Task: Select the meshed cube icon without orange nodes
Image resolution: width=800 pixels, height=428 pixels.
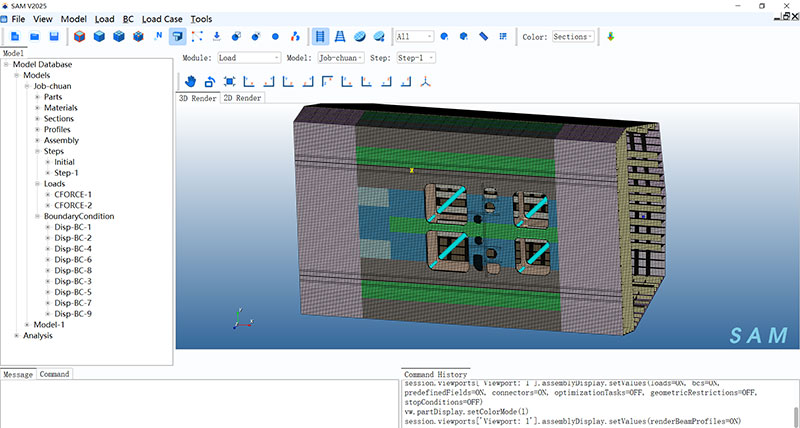Action: (119, 37)
